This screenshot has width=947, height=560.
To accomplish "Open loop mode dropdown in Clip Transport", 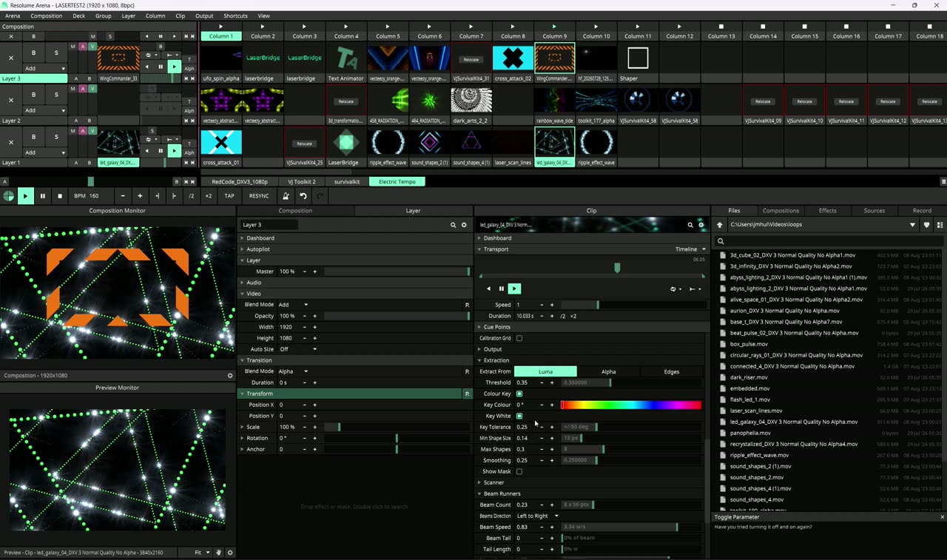I will pos(675,289).
